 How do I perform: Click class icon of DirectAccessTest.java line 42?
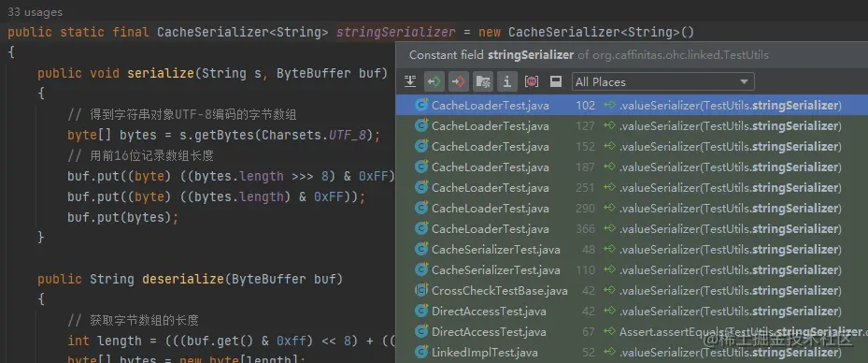[421, 311]
